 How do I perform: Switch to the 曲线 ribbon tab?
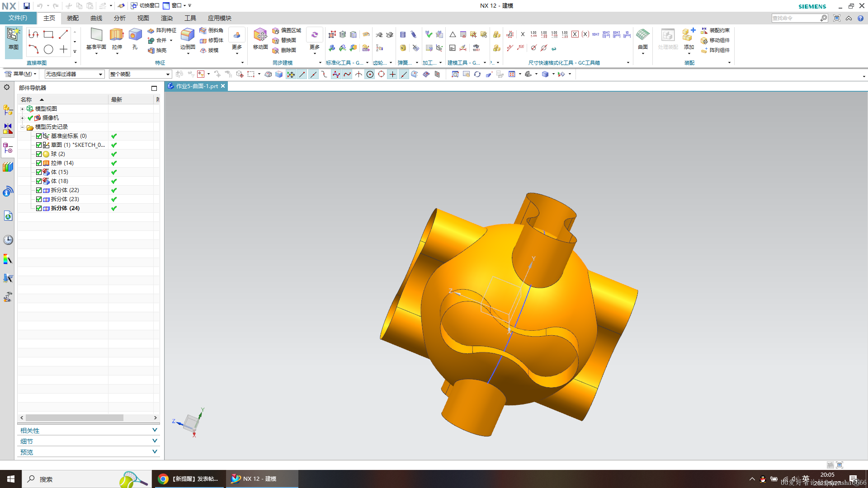pos(96,18)
